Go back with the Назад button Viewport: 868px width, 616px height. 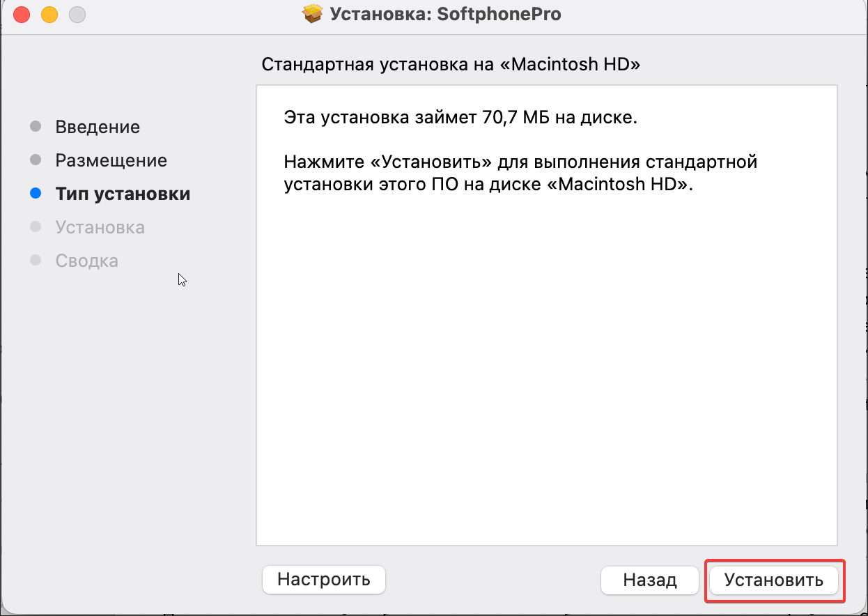coord(649,580)
